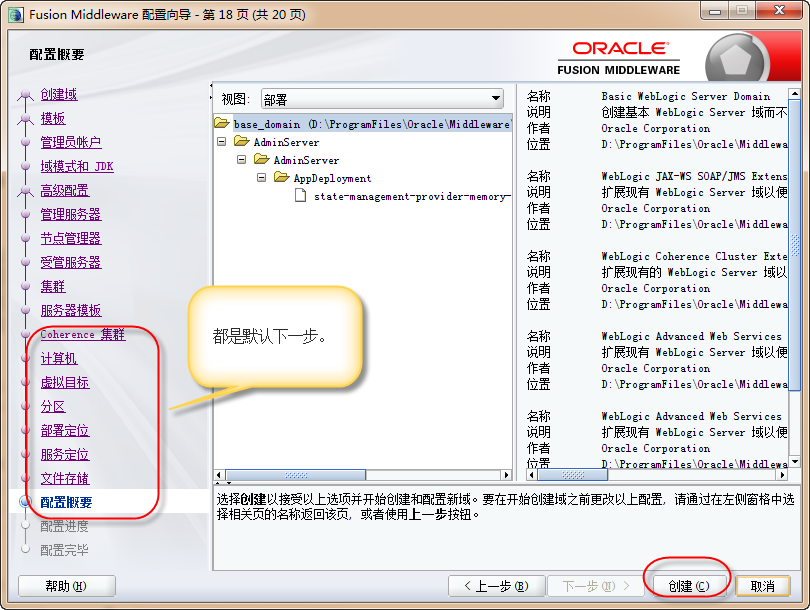This screenshot has height=610, width=810.
Task: Go to the 分区 step
Action: 53,406
